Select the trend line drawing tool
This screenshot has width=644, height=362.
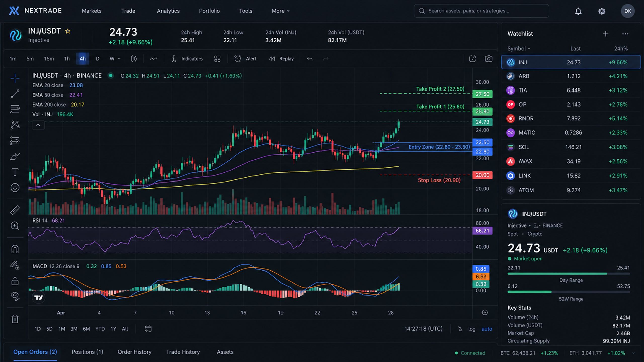tap(15, 94)
